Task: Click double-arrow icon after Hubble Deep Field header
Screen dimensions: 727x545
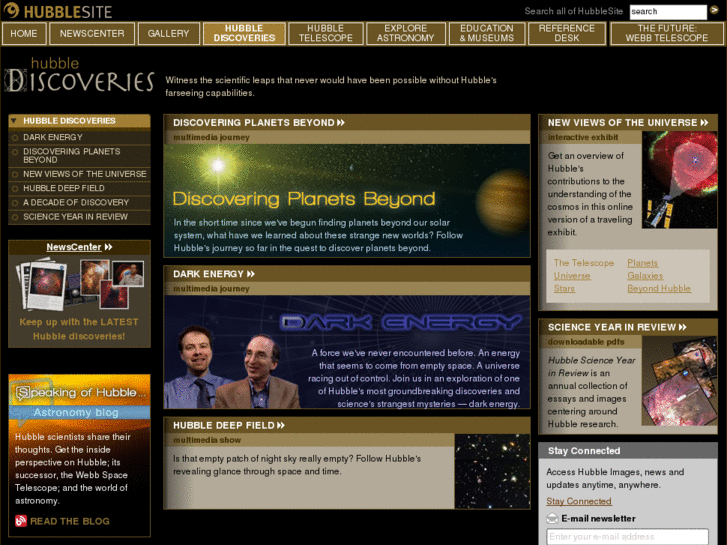Action: coord(281,425)
